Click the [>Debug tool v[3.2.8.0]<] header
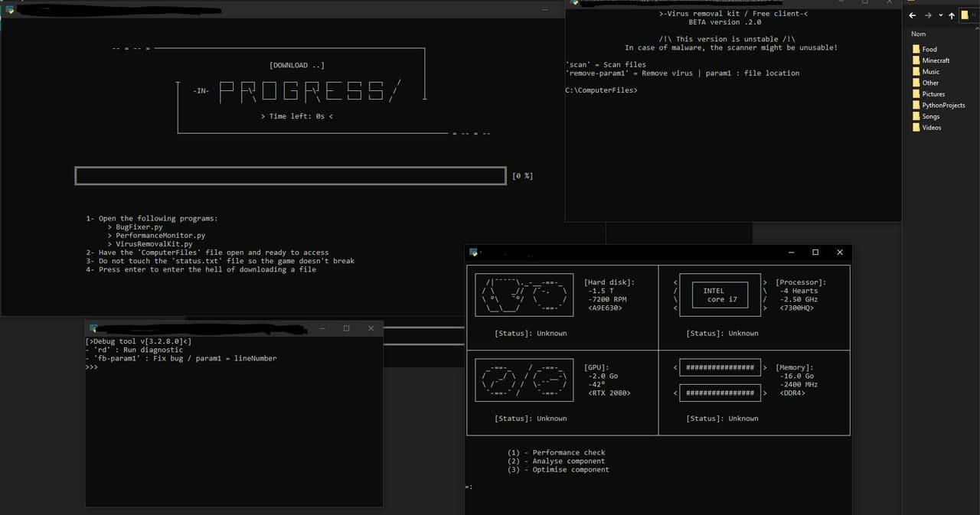The height and width of the screenshot is (515, 980). pyautogui.click(x=139, y=341)
